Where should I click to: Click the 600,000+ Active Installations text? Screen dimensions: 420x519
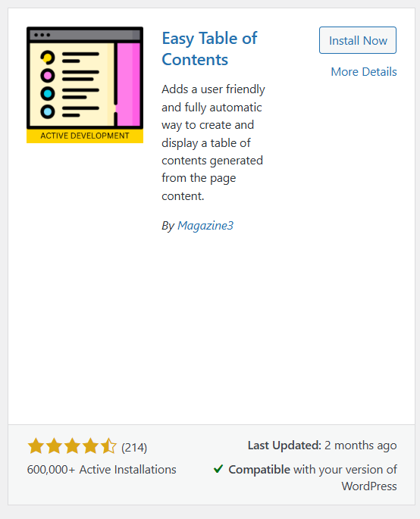[x=102, y=469]
